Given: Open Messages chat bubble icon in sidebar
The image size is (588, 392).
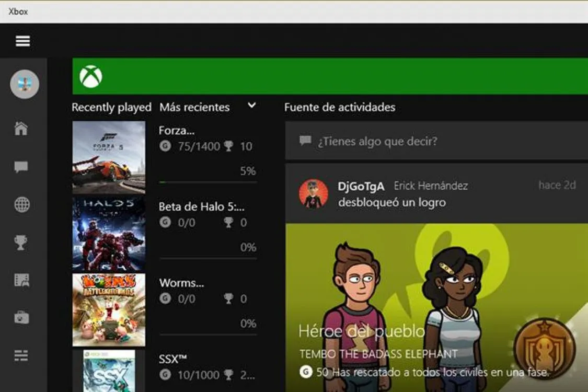Looking at the screenshot, I should [x=21, y=167].
